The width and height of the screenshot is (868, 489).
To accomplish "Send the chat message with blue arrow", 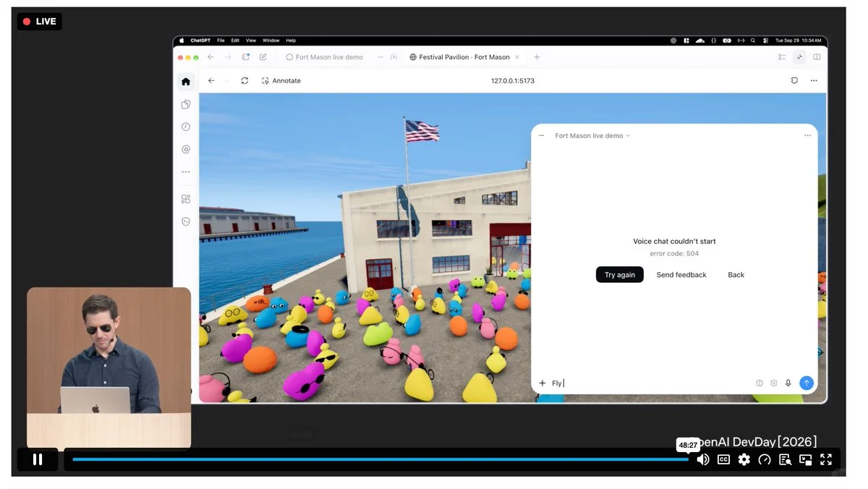I will [807, 383].
